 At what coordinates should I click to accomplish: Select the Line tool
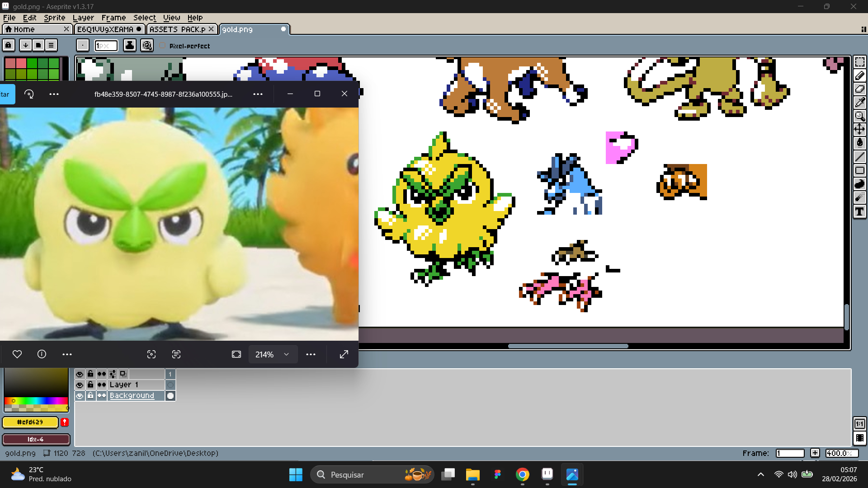click(x=860, y=157)
